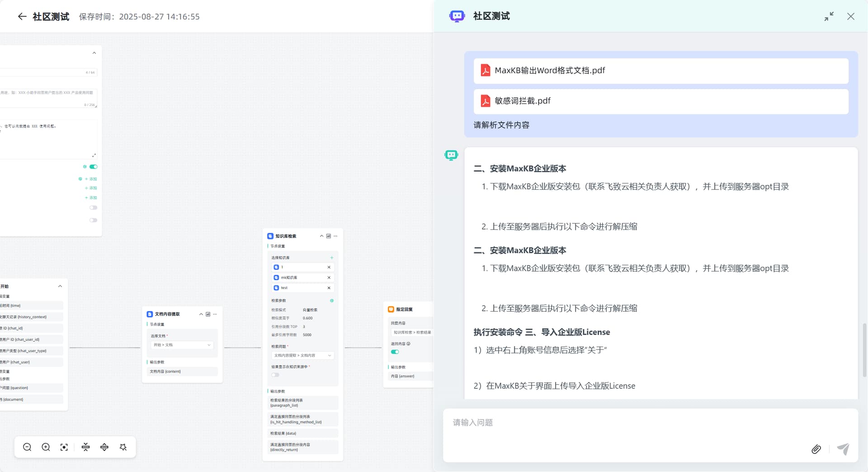Open the 敏感词拦截.pdf attachment
Image resolution: width=868 pixels, height=472 pixels.
[x=661, y=101]
